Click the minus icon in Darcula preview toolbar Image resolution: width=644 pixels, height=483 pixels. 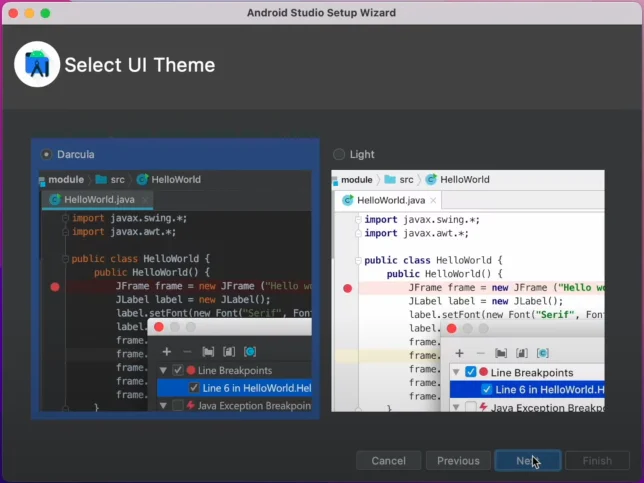tap(187, 352)
